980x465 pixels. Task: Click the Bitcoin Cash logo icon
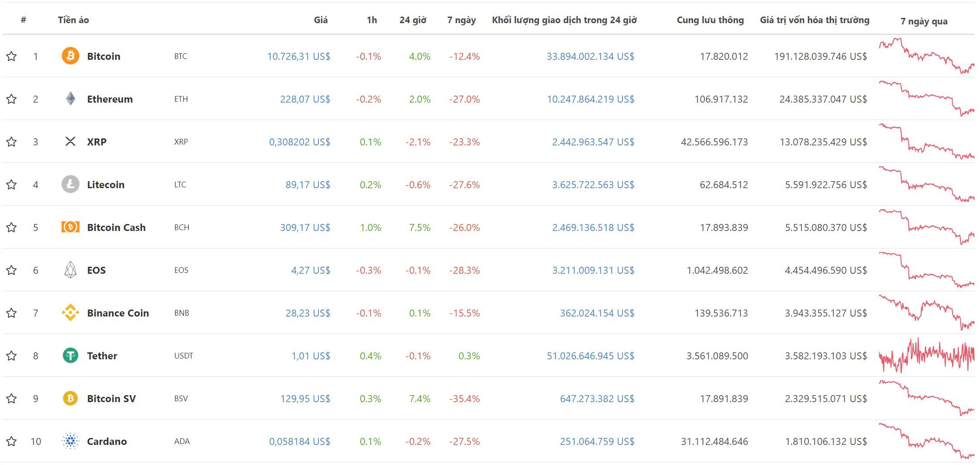(x=70, y=227)
